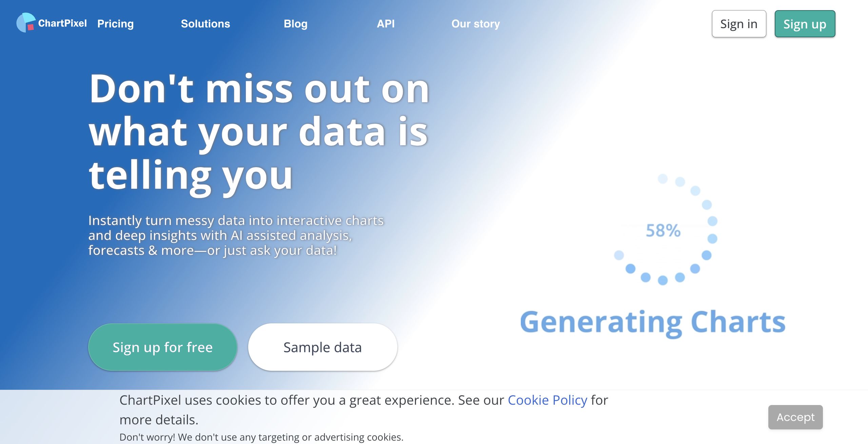Screen dimensions: 868x444
Task: Open the Pricing page
Action: [115, 24]
